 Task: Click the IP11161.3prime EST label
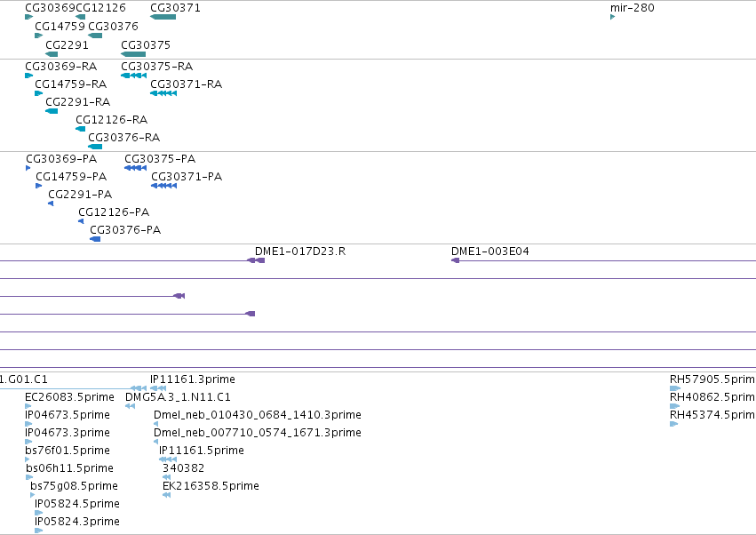pos(193,379)
